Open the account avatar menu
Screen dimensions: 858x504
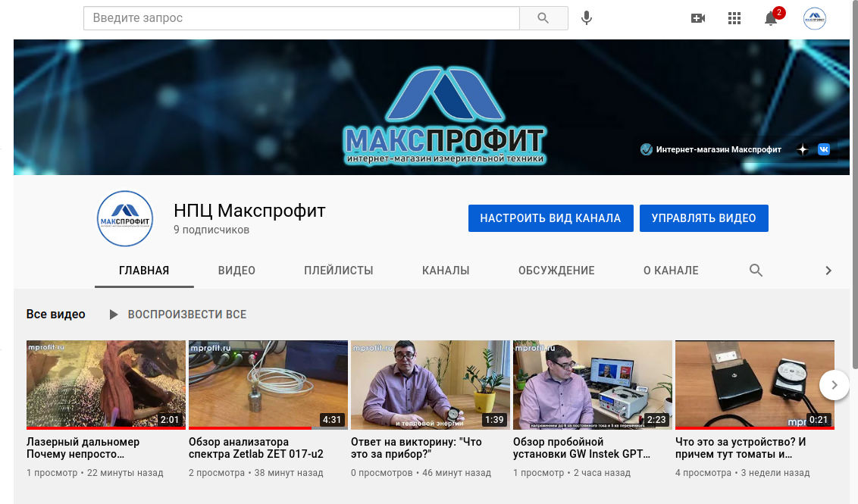pos(814,18)
